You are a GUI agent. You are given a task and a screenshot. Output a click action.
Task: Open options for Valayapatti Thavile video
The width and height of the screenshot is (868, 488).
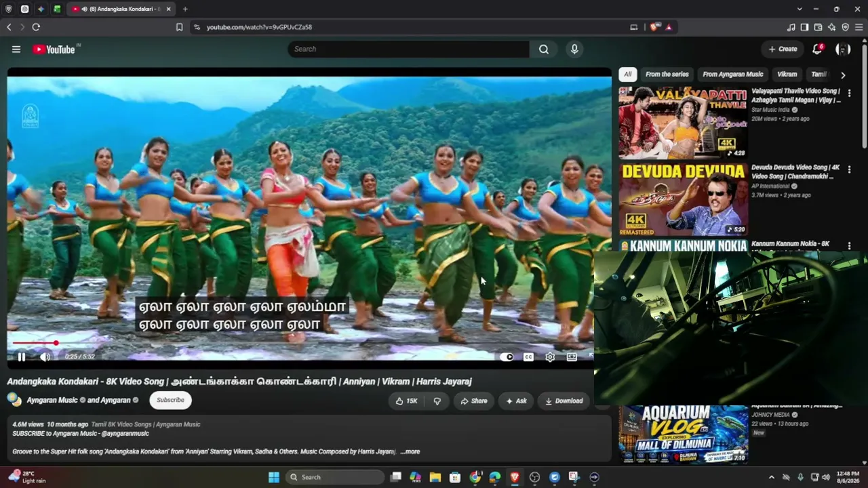[x=849, y=93]
